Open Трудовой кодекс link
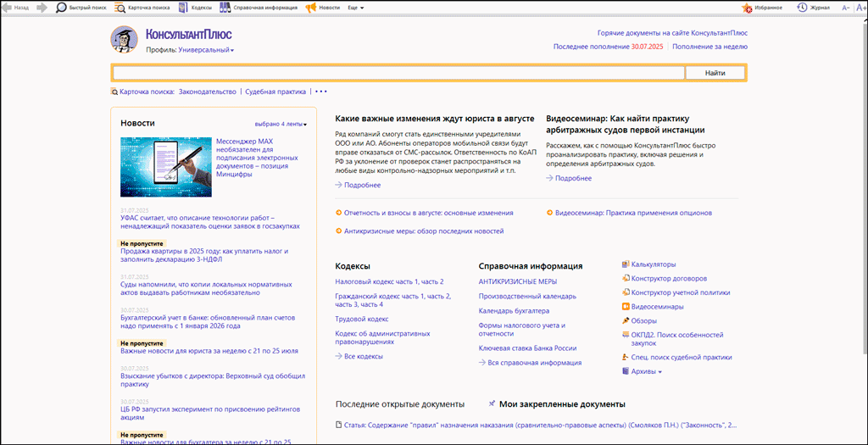This screenshot has width=868, height=445. (362, 319)
